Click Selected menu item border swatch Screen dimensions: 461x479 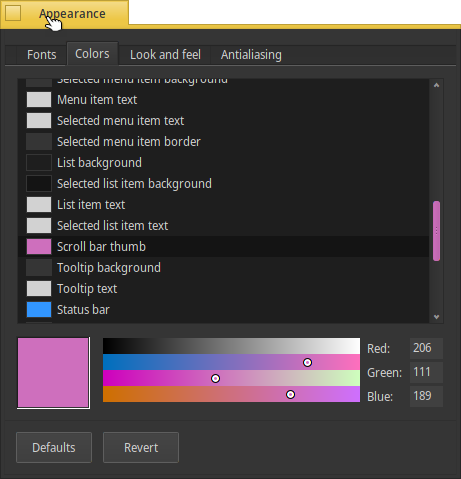click(x=39, y=142)
